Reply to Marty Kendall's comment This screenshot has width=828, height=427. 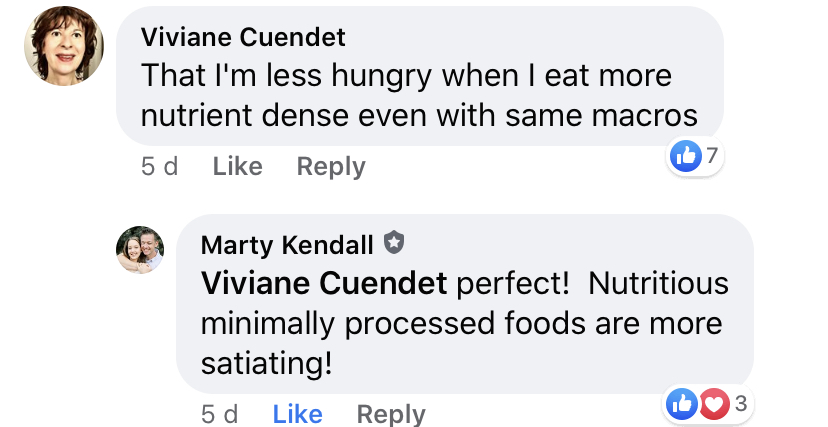tap(391, 414)
